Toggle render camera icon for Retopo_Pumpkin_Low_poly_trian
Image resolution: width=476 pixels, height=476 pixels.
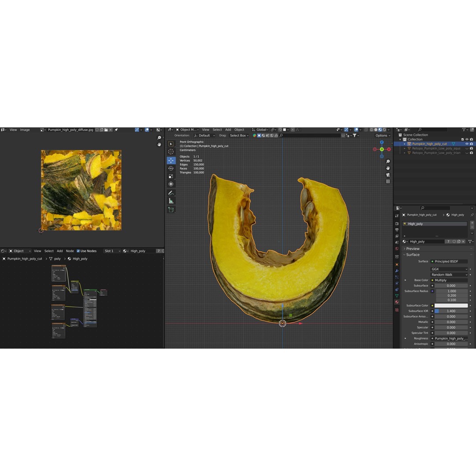click(472, 153)
